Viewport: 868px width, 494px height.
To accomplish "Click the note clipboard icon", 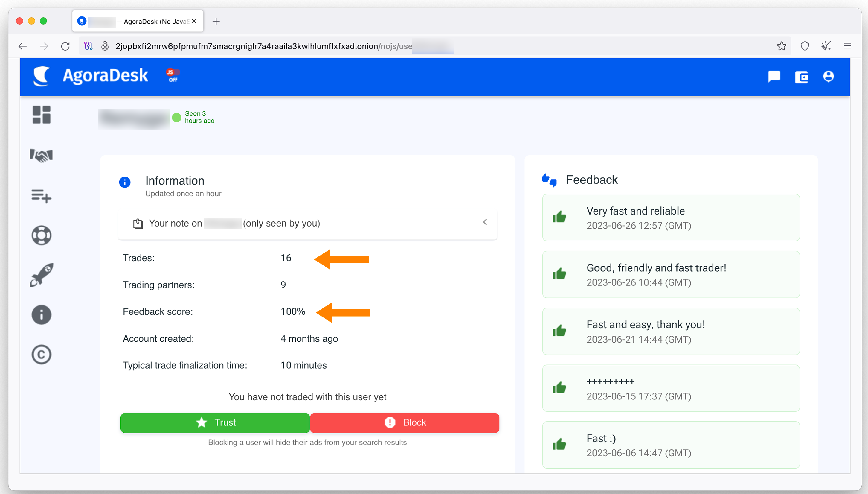I will (x=138, y=224).
